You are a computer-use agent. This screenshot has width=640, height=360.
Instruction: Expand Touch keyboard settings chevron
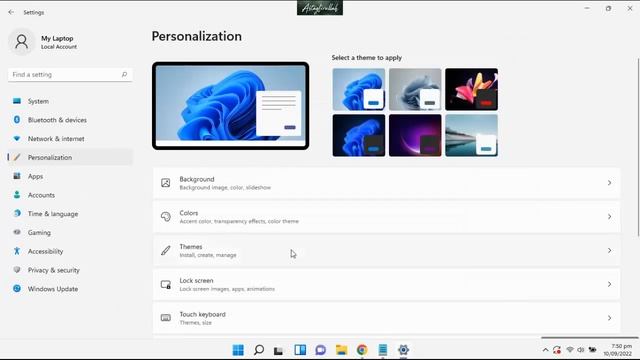click(x=609, y=318)
